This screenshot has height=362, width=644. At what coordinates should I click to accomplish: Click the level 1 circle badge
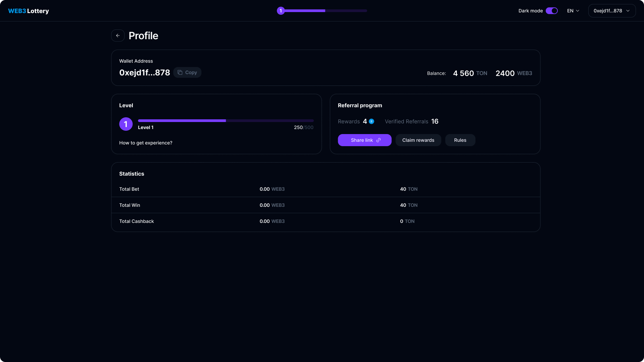tap(126, 124)
